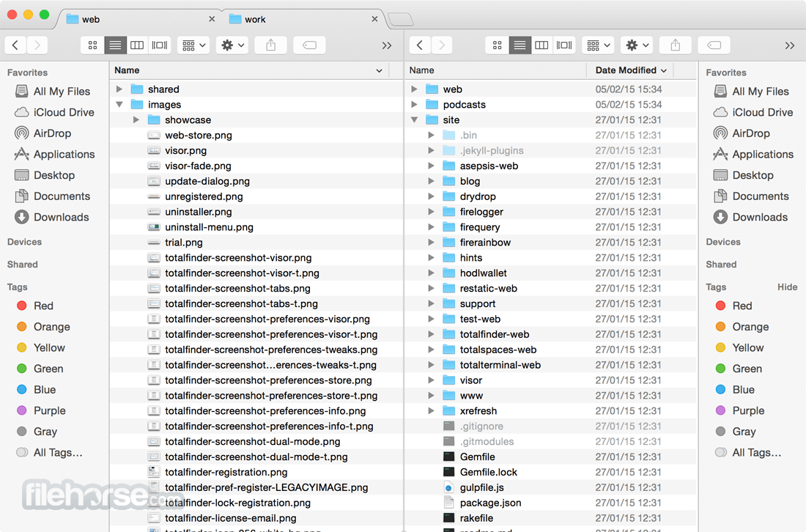Open AirDrop in left sidebar
This screenshot has height=532, width=806.
tap(42, 133)
